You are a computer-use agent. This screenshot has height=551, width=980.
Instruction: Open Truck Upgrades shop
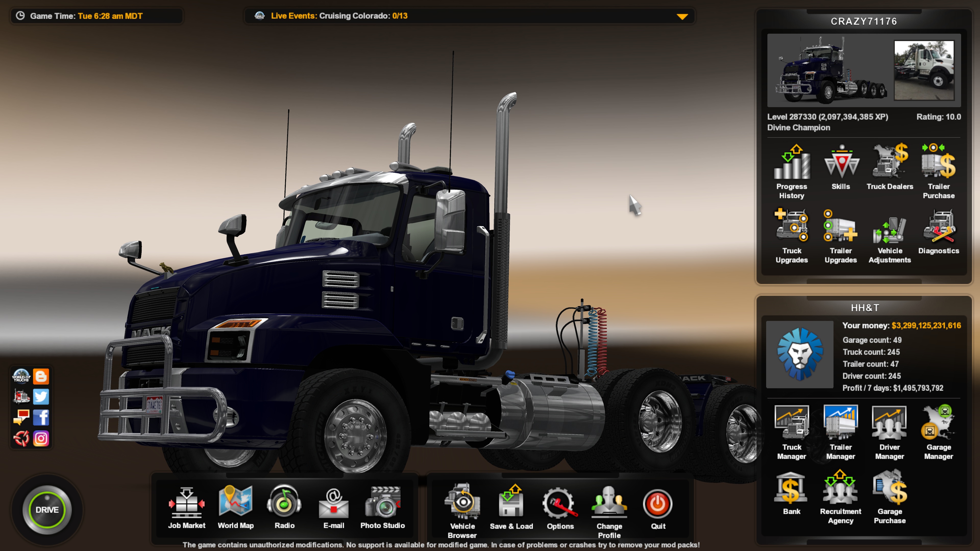(792, 236)
